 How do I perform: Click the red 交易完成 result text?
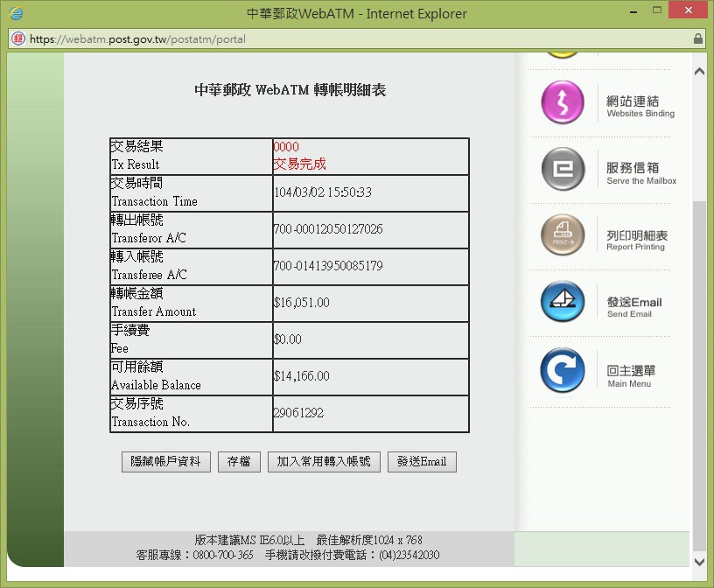(x=299, y=164)
